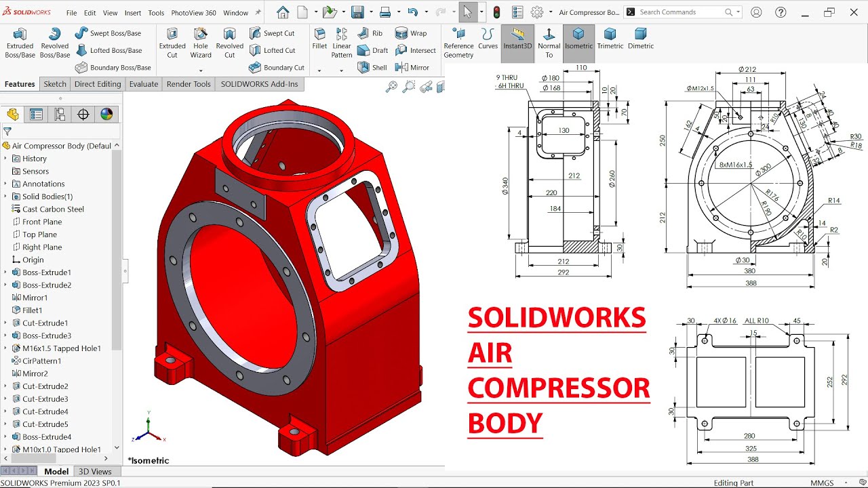
Task: Click the Rib tool
Action: click(370, 33)
